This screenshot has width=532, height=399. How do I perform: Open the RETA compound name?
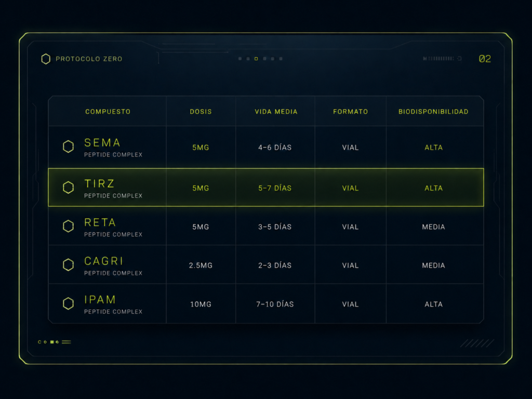point(100,222)
